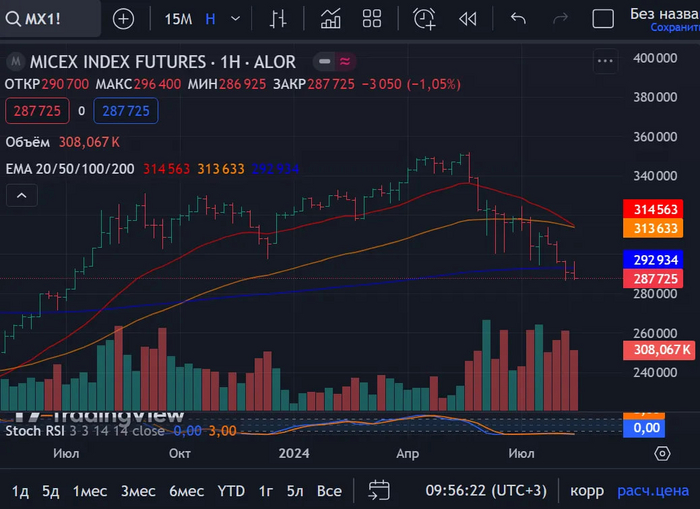Screen dimensions: 700x509
Task: Click the red sell price 287 725 button
Action: 37,111
